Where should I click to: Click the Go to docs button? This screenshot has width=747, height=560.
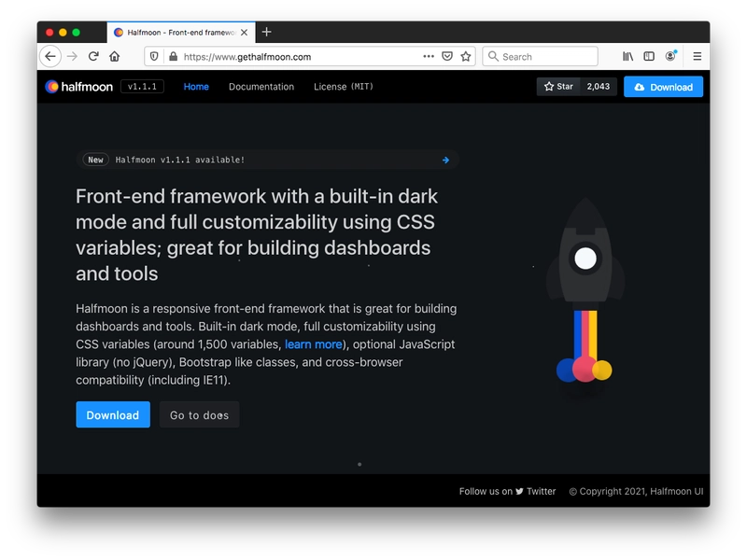pos(199,414)
